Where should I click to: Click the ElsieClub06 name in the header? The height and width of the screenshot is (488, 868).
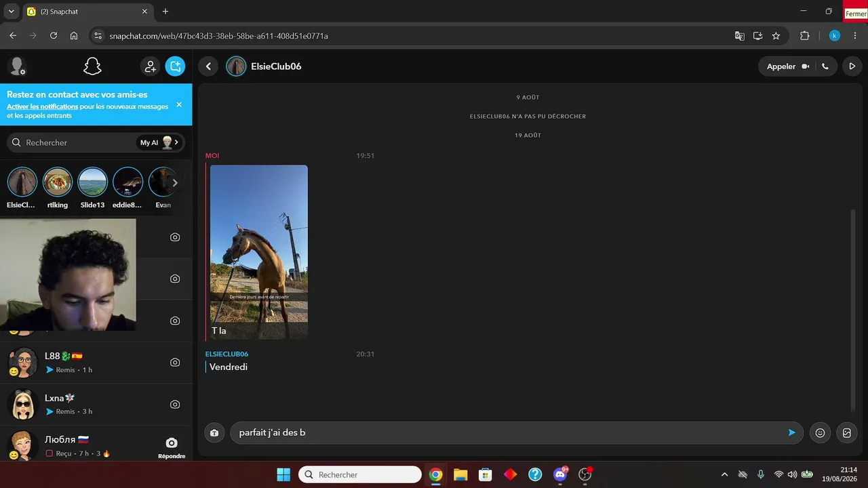click(276, 66)
